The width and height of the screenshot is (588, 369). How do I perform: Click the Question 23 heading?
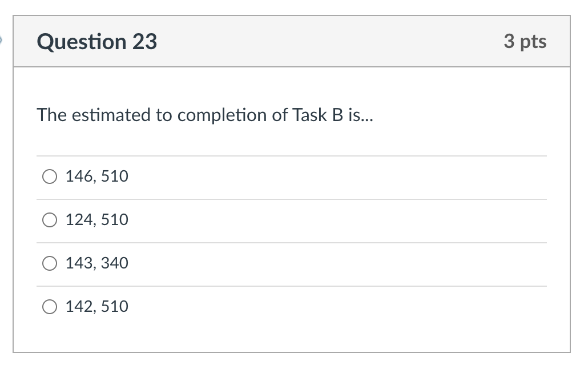click(96, 42)
